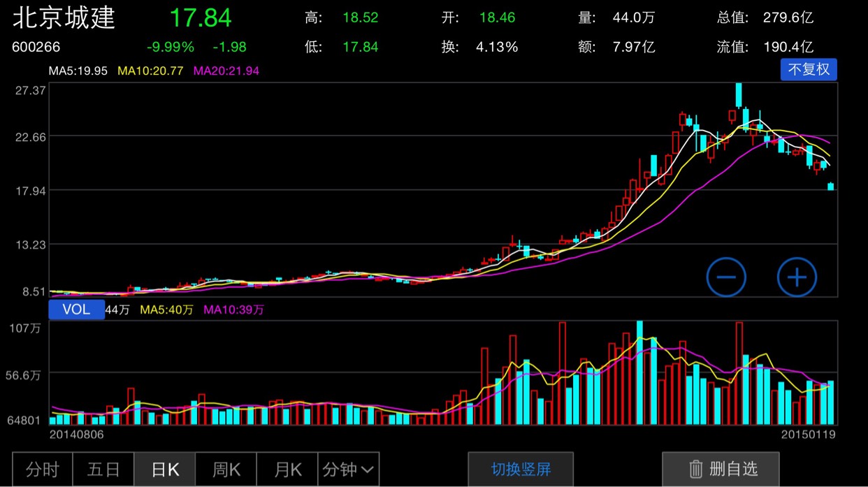Click the volume MA5:40万 label
Viewport: 868px width, 487px height.
point(166,310)
